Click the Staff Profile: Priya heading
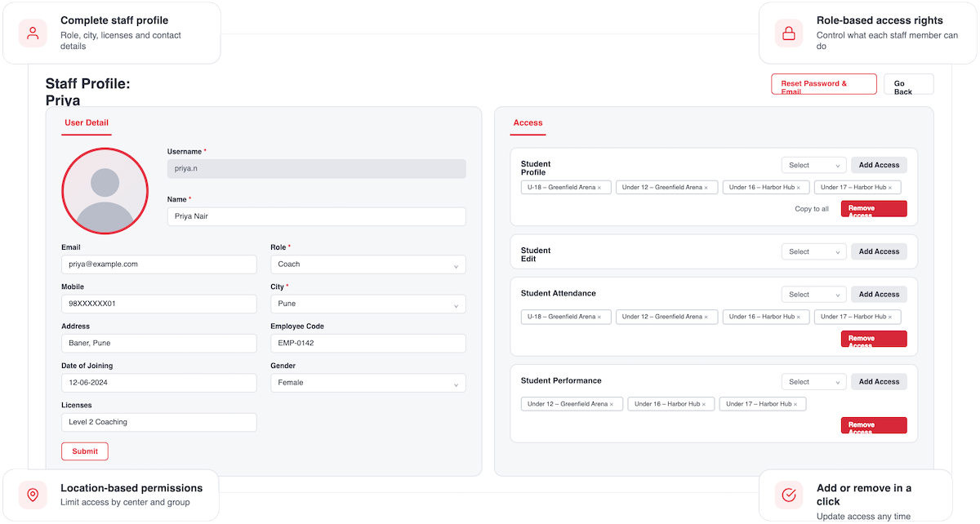Image resolution: width=980 pixels, height=524 pixels. (x=88, y=92)
